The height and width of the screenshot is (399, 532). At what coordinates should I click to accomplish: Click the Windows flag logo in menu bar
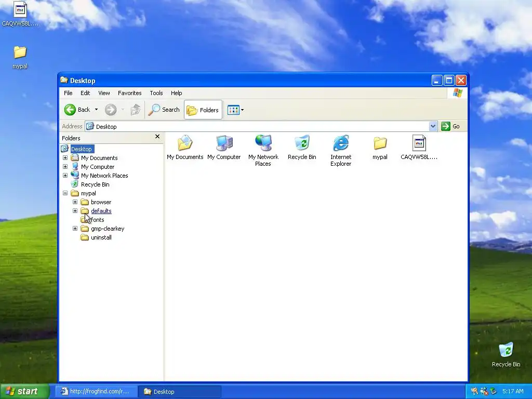tap(457, 93)
